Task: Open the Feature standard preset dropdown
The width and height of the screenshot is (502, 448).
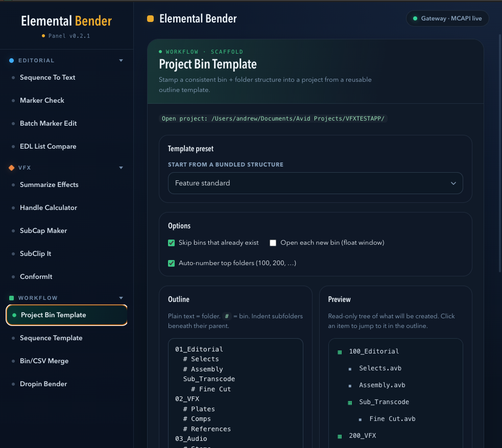Action: (x=316, y=183)
